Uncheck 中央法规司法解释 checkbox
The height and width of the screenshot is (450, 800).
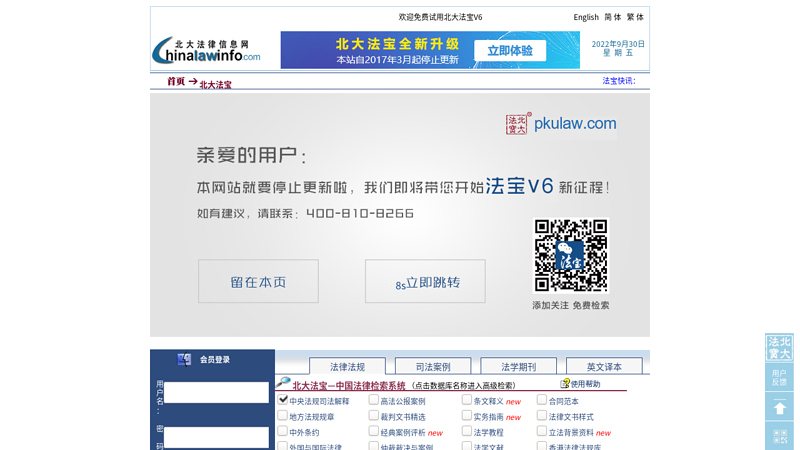coord(283,400)
